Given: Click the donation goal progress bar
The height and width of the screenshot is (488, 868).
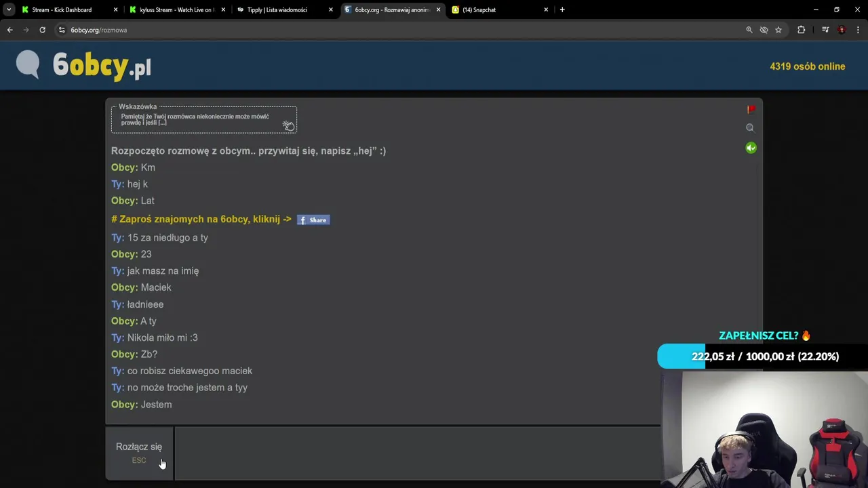Looking at the screenshot, I should pyautogui.click(x=762, y=357).
